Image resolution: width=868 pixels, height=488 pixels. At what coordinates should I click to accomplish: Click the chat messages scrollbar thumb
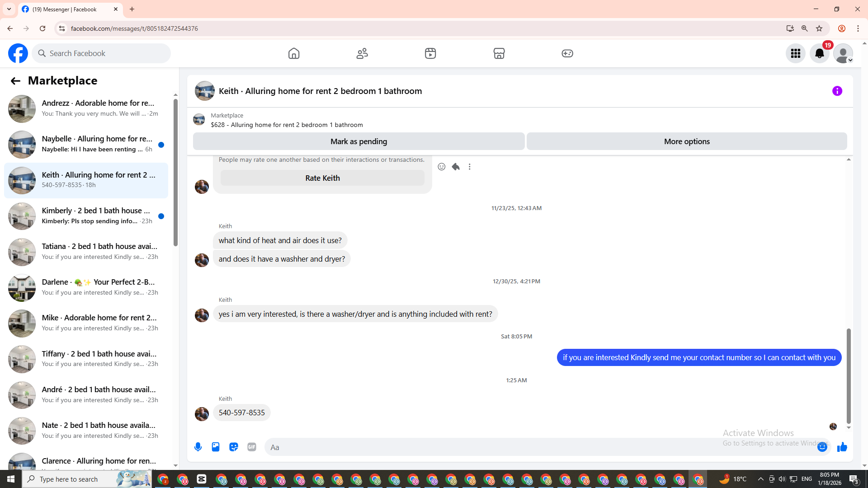click(849, 375)
